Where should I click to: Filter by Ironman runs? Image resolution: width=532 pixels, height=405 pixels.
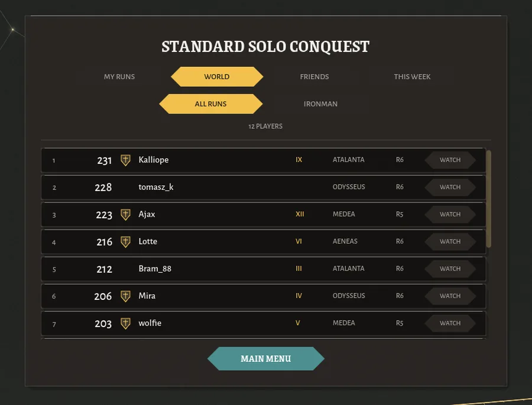coord(320,104)
